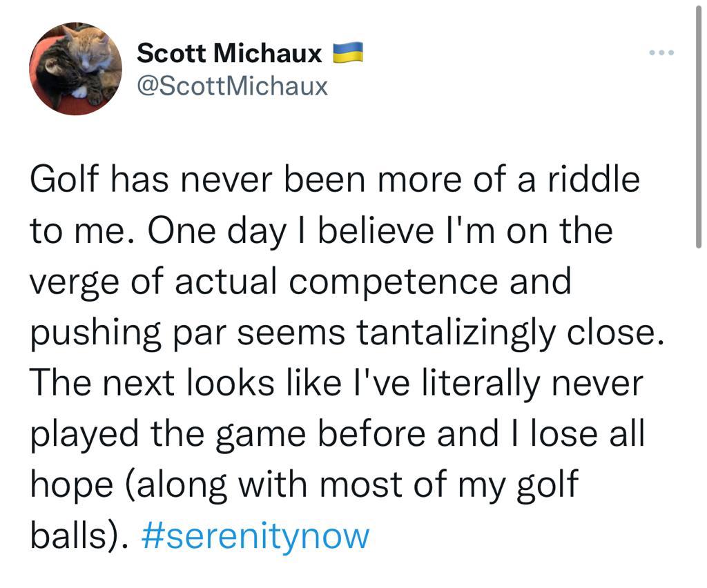
Task: Click the words "played the game"
Action: pyautogui.click(x=178, y=434)
